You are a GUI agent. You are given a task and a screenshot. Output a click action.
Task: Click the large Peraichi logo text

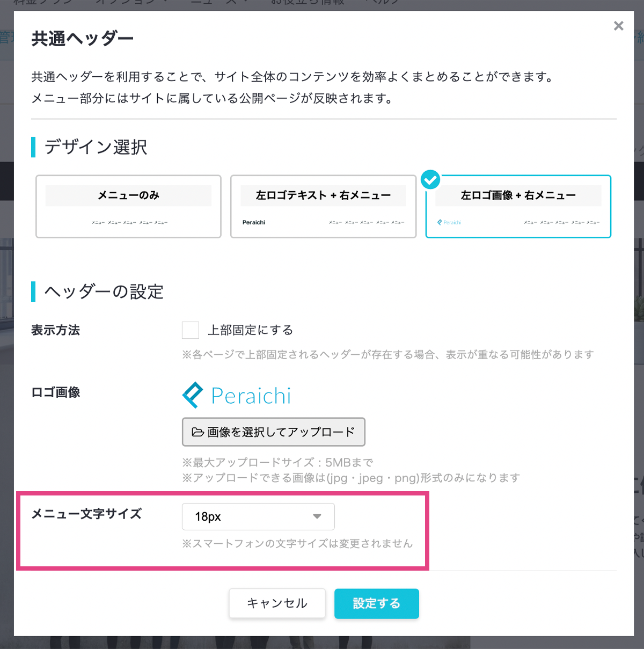pos(251,396)
